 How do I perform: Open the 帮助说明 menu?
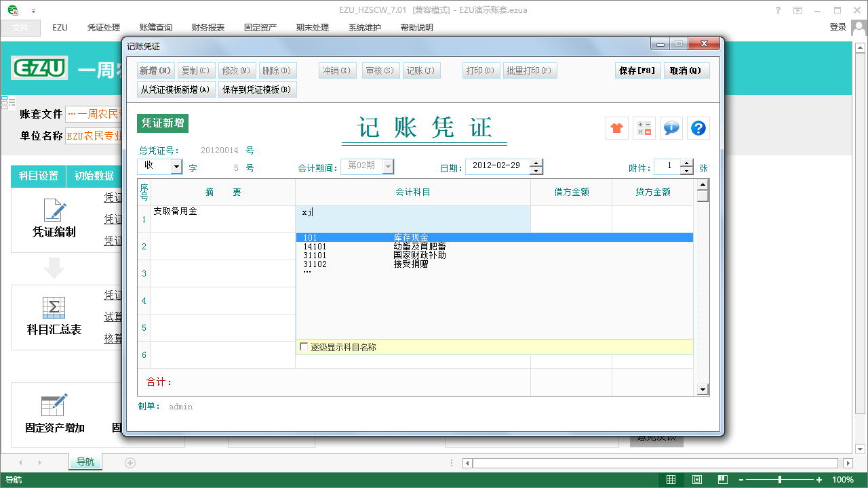tap(417, 28)
